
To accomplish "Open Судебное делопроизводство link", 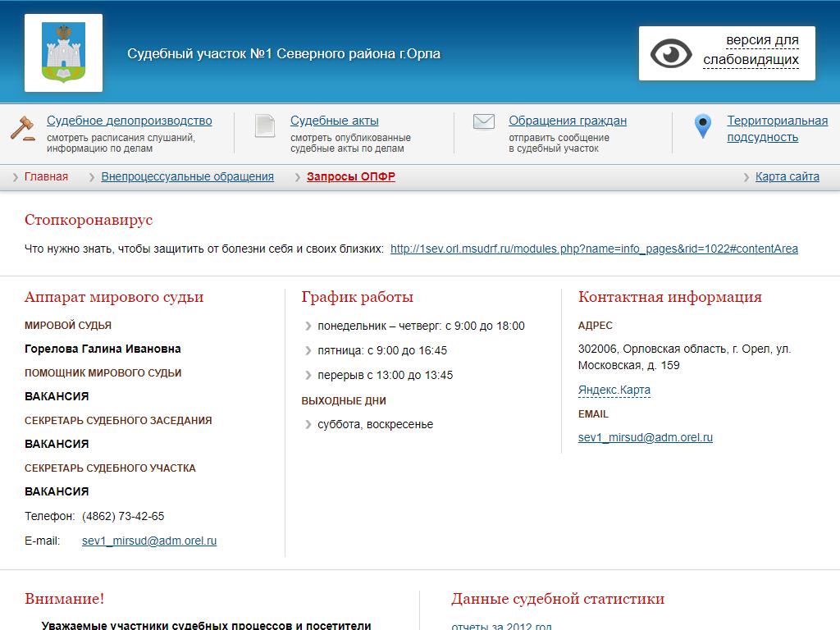I will (x=129, y=121).
